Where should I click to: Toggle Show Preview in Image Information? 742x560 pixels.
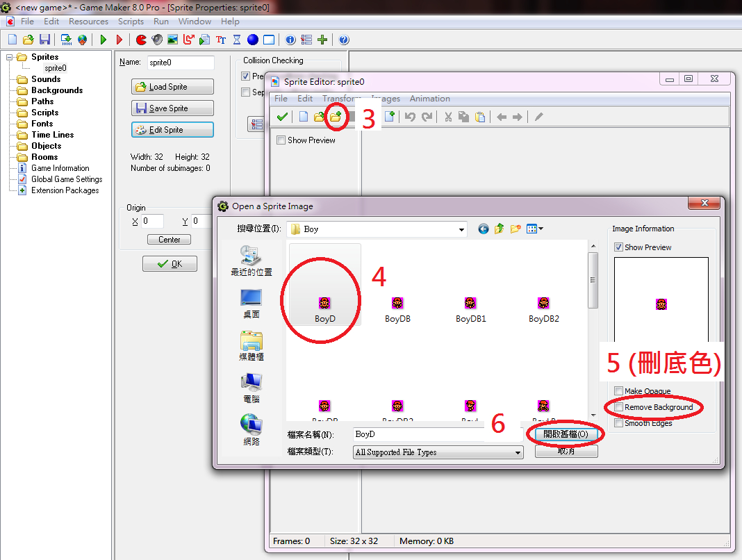tap(618, 247)
